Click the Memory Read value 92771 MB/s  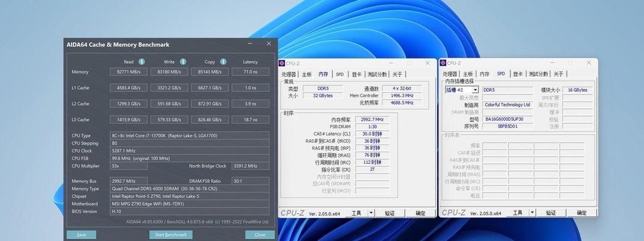tap(129, 72)
